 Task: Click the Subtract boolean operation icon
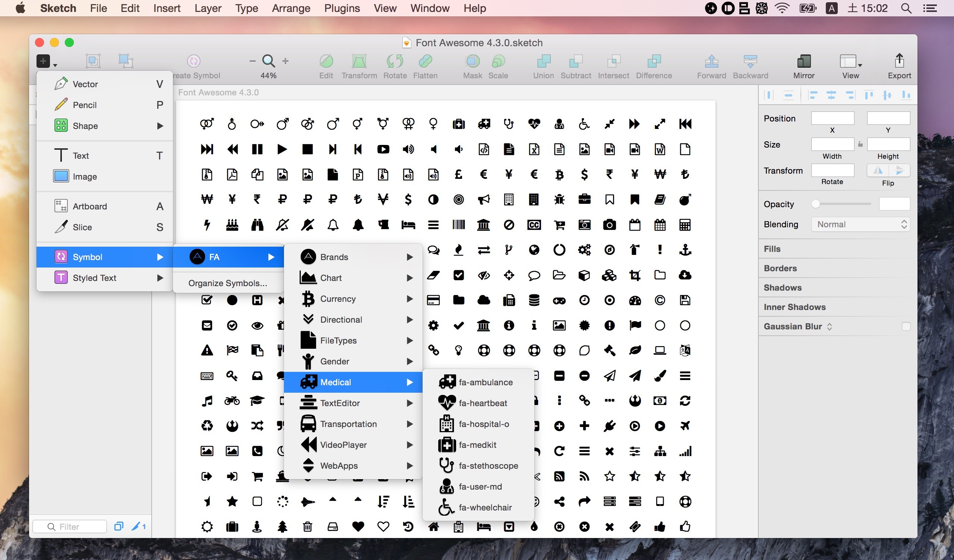[576, 61]
